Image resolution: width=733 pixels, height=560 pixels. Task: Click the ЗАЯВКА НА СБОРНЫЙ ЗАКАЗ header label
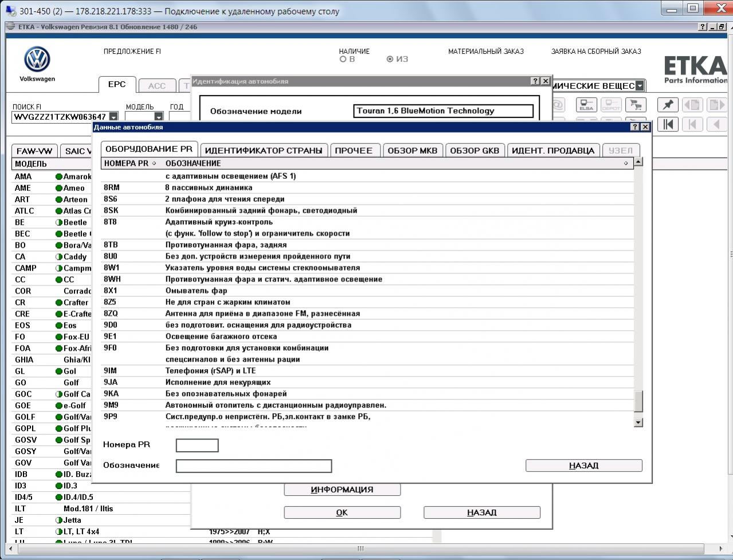tap(596, 52)
